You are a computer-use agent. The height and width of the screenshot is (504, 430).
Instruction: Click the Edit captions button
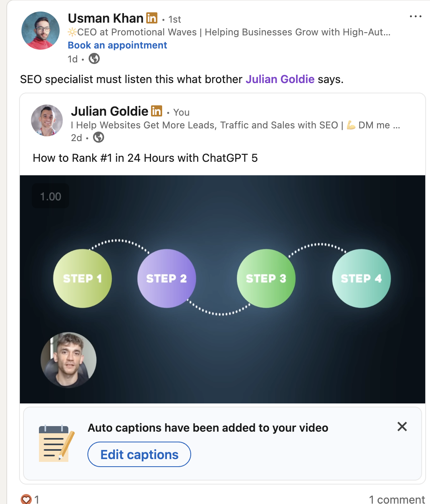tap(139, 454)
